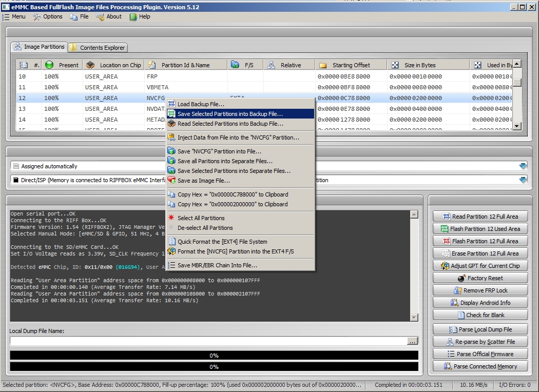Switch to the Contents Explorer tab
Image resolution: width=539 pixels, height=392 pixels.
(x=98, y=47)
